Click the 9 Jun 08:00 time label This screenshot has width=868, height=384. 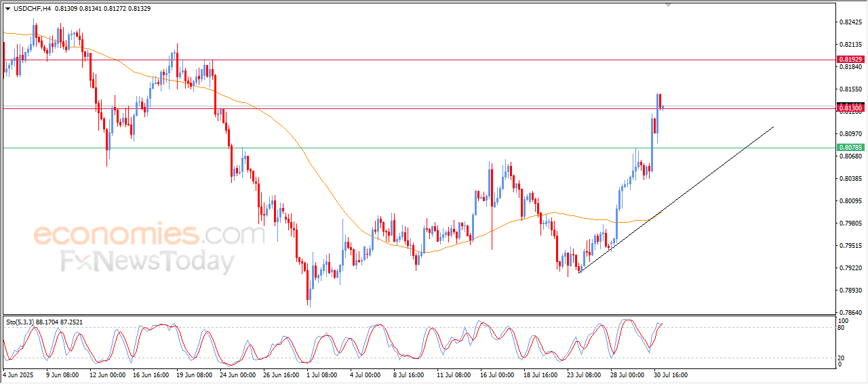(62, 374)
